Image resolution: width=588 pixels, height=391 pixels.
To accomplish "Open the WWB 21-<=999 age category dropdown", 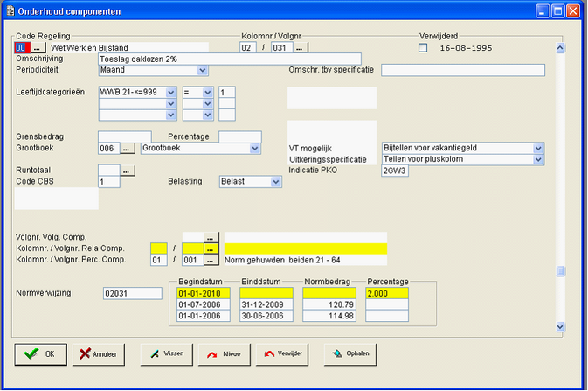I will 171,92.
